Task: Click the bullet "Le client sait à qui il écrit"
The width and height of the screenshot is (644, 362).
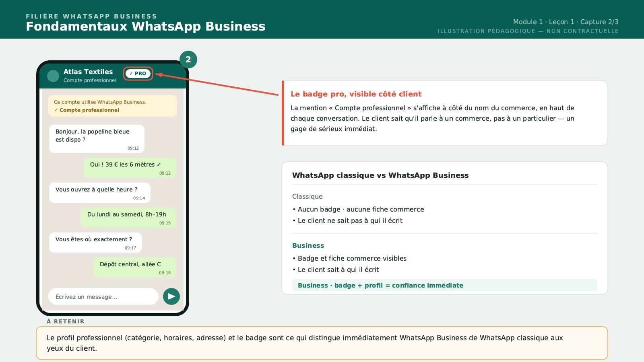Action: click(x=336, y=269)
